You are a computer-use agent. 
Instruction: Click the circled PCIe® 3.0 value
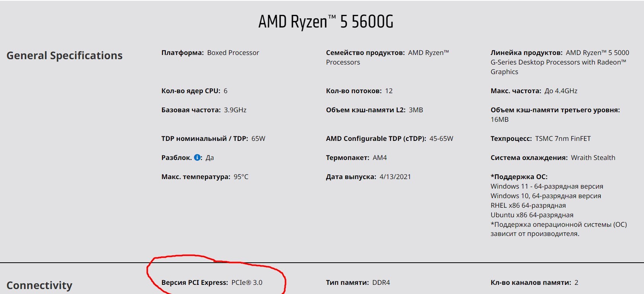click(247, 283)
